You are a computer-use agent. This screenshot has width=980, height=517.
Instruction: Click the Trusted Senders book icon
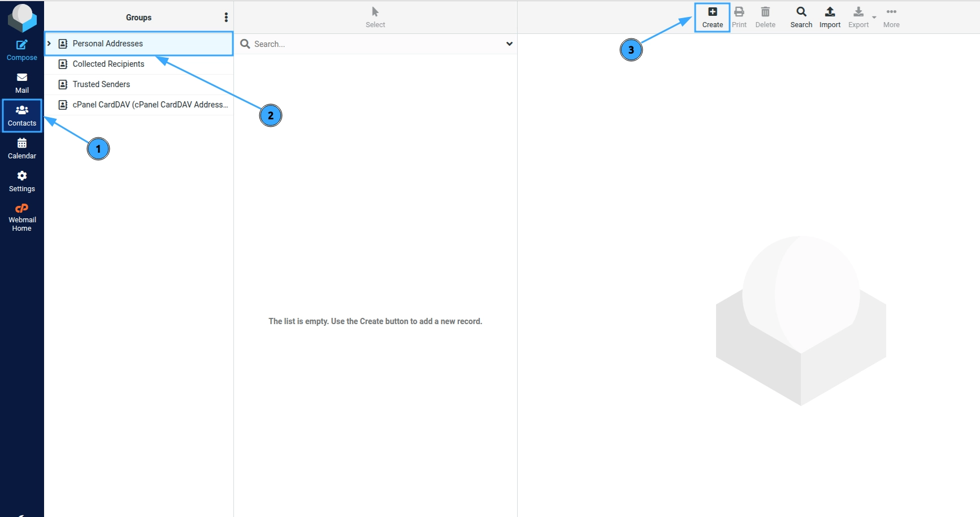[63, 84]
